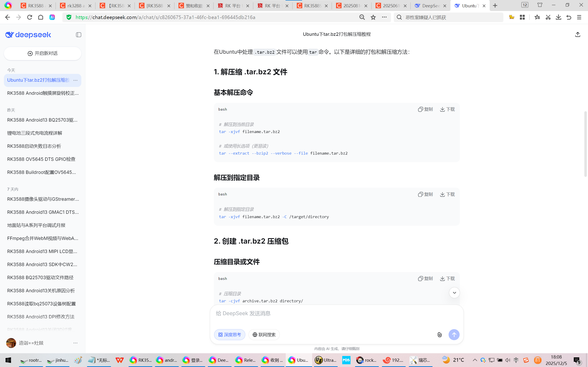Open RK3588启动失败日志分析 conversation

tap(34, 146)
